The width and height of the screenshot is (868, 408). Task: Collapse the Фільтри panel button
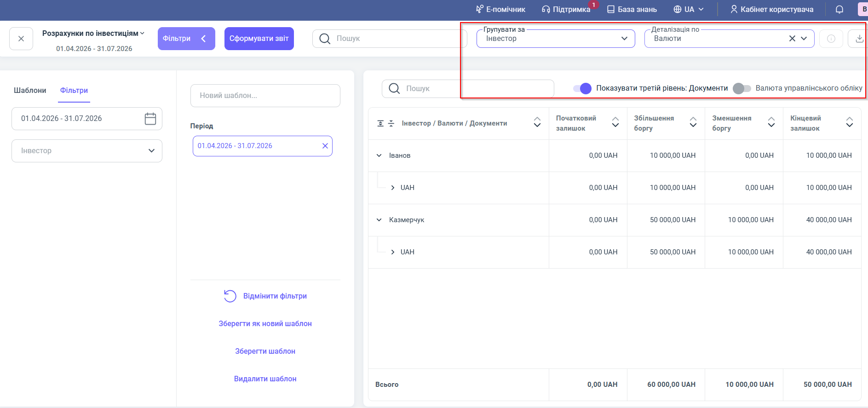(x=186, y=39)
